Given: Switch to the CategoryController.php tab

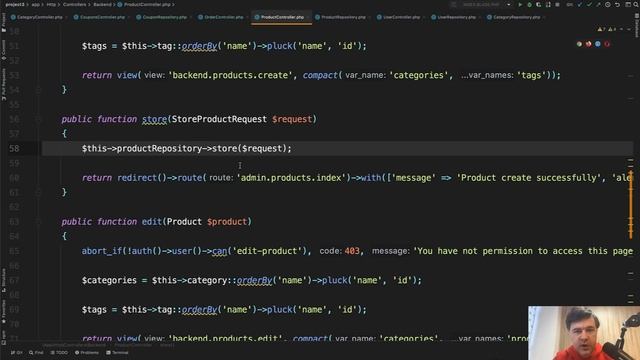Looking at the screenshot, I should (37, 17).
